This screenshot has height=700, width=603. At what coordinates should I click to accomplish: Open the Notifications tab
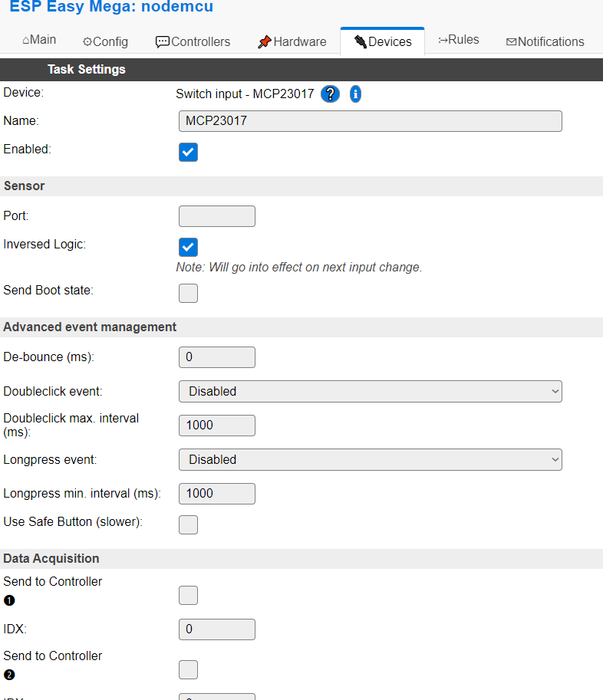click(545, 41)
